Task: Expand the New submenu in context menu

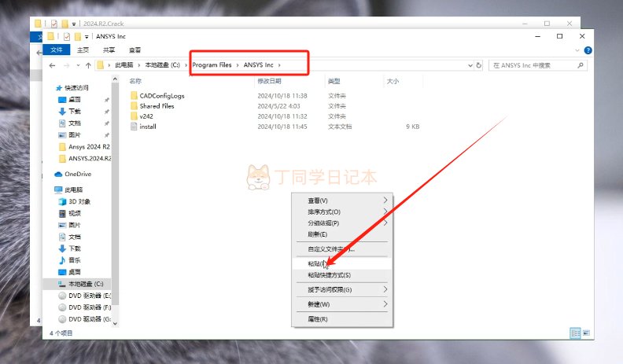Action: (x=385, y=304)
